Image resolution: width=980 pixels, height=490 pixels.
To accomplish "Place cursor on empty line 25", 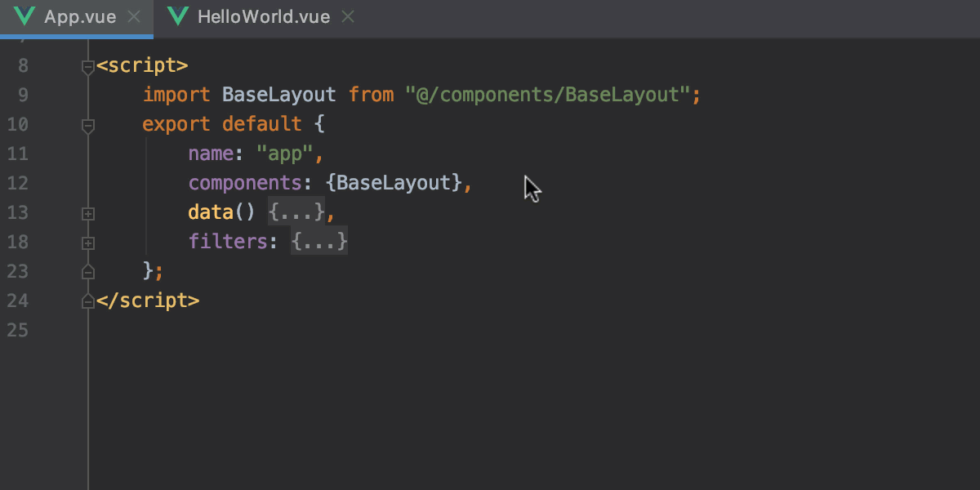I will point(327,331).
